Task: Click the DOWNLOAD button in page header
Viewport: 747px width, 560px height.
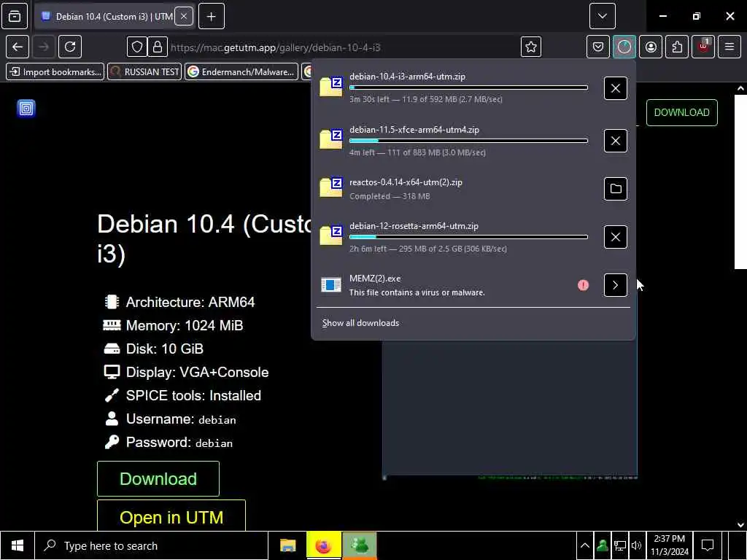Action: click(682, 112)
